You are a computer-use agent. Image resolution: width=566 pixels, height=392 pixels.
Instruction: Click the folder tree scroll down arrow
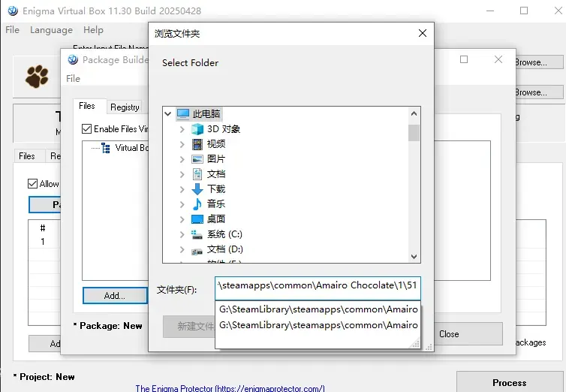click(x=414, y=257)
